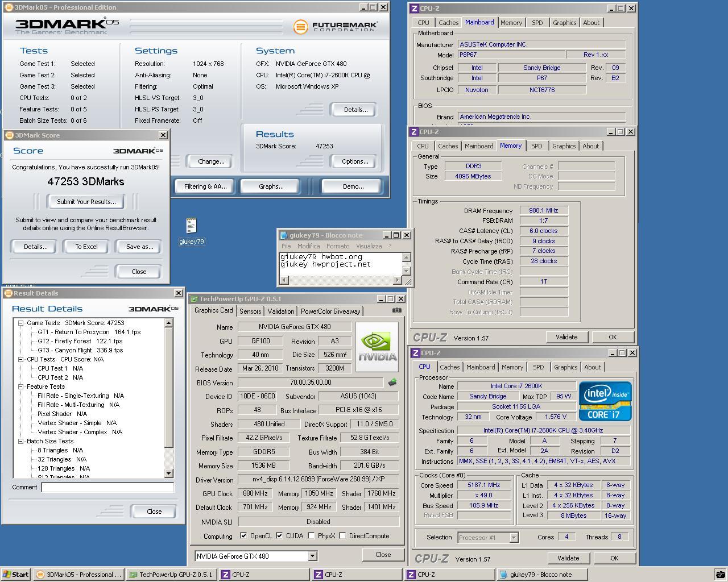The image size is (728, 582).
Task: Open the Formato menu in Notepad
Action: click(338, 246)
